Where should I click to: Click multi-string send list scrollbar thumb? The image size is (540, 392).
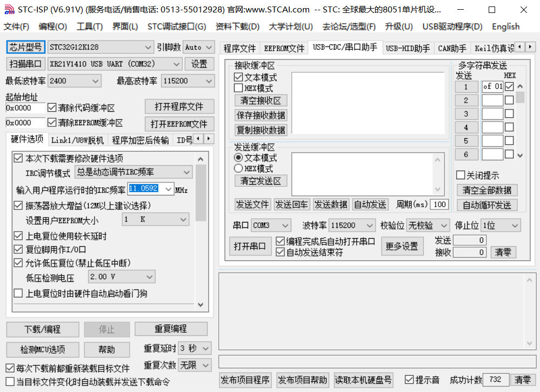tap(520, 97)
